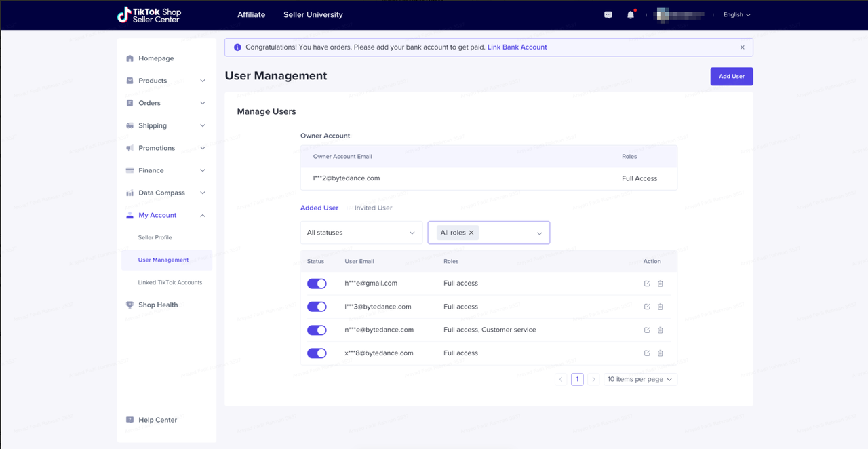Image resolution: width=868 pixels, height=449 pixels.
Task: Open Seller University in top navigation
Action: 313,14
